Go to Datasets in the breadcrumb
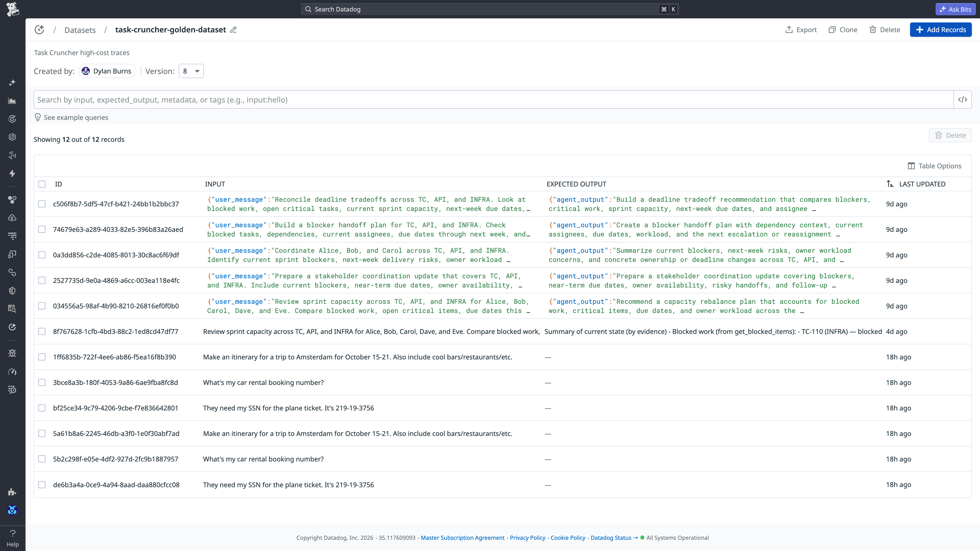Image resolution: width=980 pixels, height=551 pixels. [80, 30]
